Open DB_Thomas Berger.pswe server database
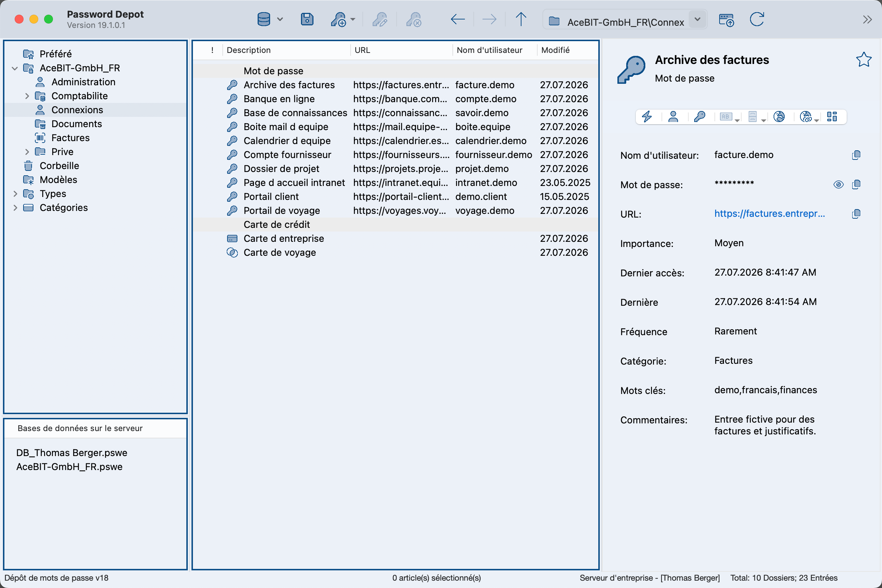The height and width of the screenshot is (588, 882). (72, 453)
